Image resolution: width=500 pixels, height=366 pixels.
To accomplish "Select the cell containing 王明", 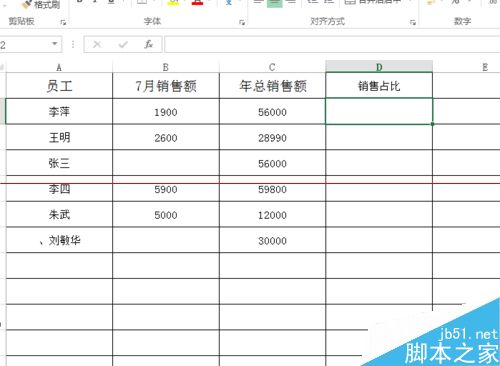I will (x=59, y=137).
